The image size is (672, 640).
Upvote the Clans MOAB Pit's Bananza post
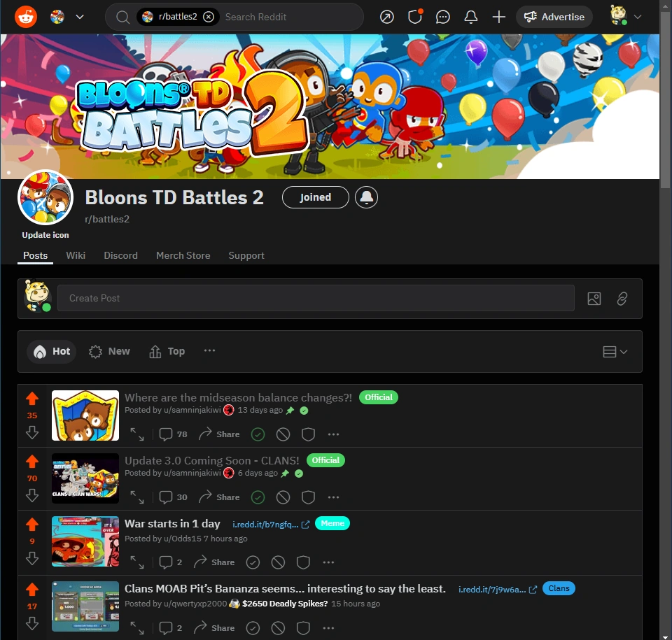pyautogui.click(x=32, y=590)
